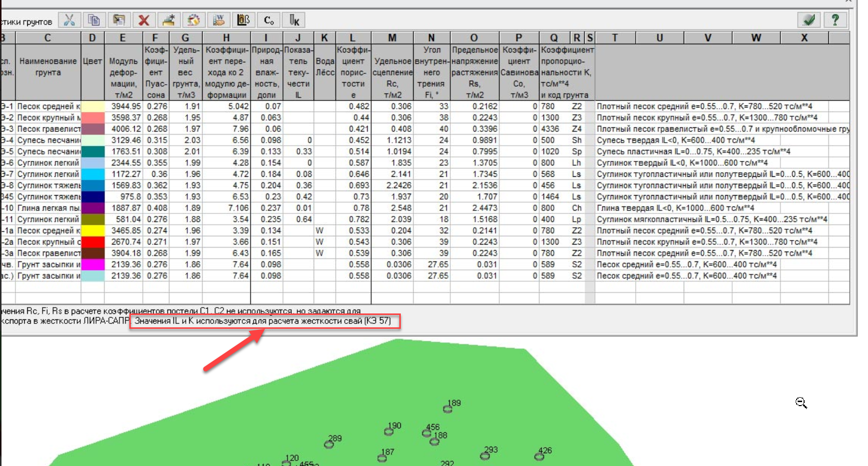Click the K proportionality coefficient toolbar icon

tap(294, 20)
